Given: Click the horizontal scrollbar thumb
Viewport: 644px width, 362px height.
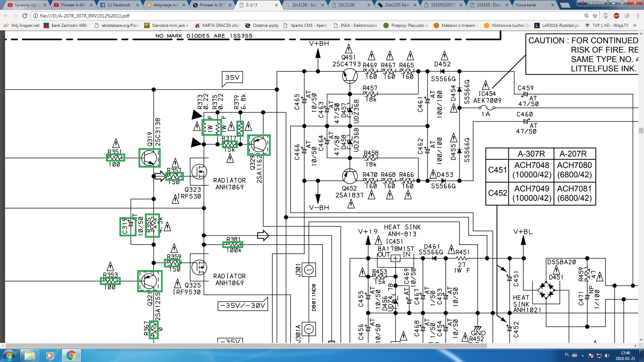Looking at the screenshot, I should pos(246,346).
